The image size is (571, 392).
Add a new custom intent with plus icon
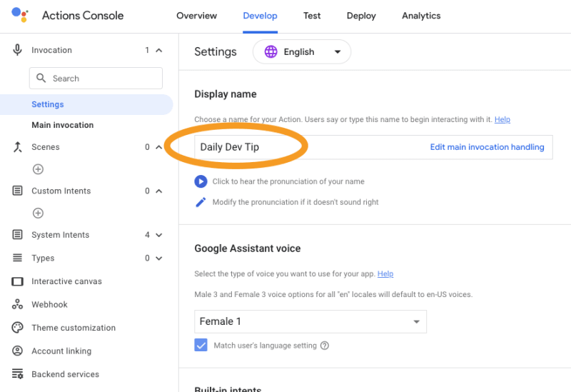(38, 213)
